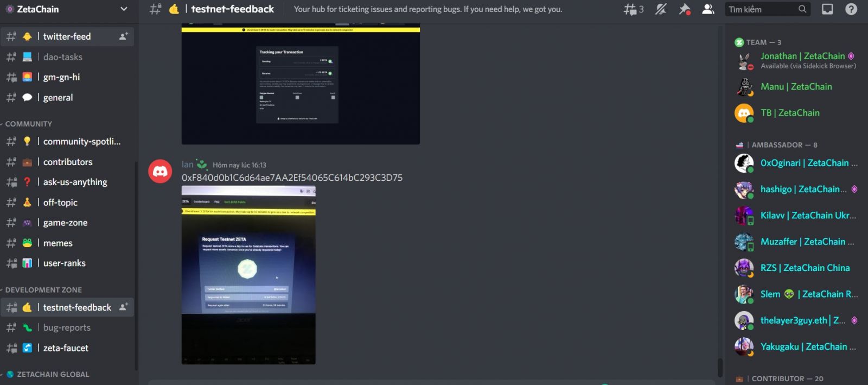The image size is (868, 385).
Task: Click the Tìm kiếm search field
Action: pyautogui.click(x=768, y=9)
